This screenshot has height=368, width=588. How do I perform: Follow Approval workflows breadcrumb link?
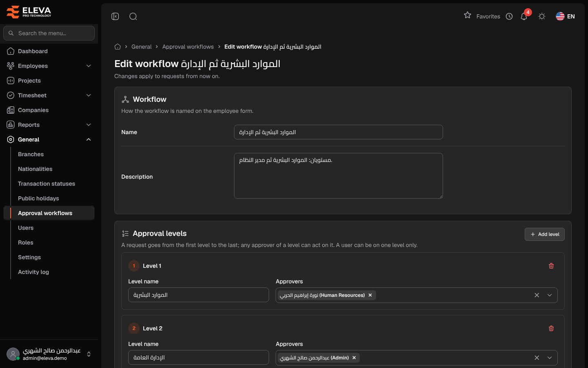tap(188, 47)
